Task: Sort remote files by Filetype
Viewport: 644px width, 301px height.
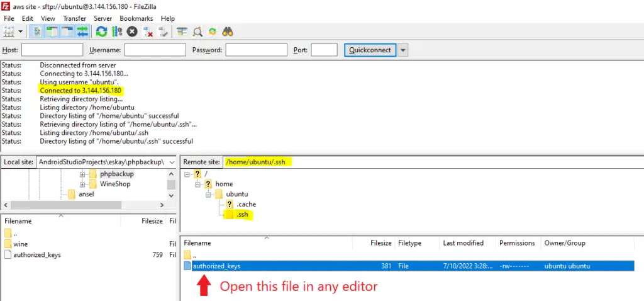Action: coord(418,243)
